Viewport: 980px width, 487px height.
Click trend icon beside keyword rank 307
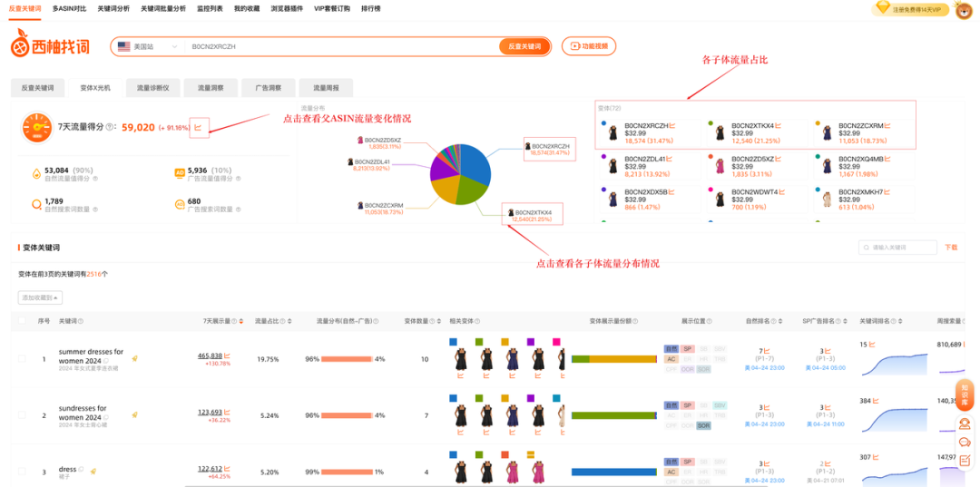877,456
